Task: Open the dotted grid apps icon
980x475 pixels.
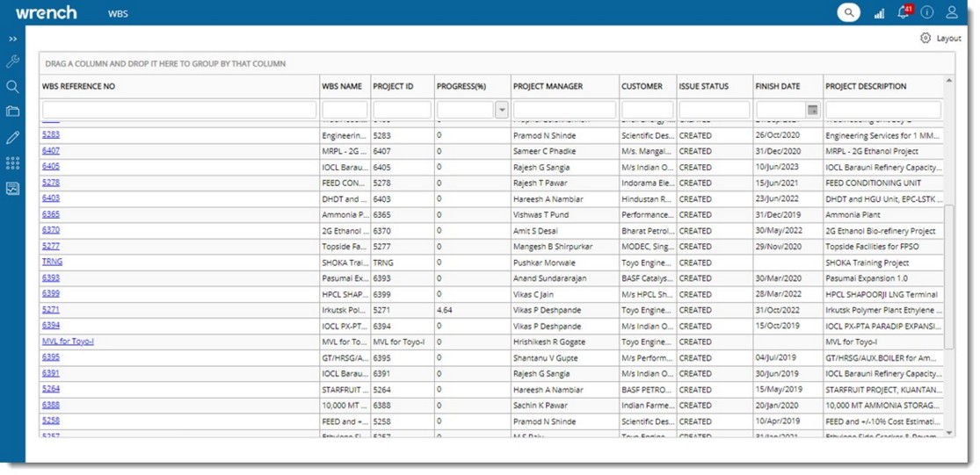Action: 12,163
